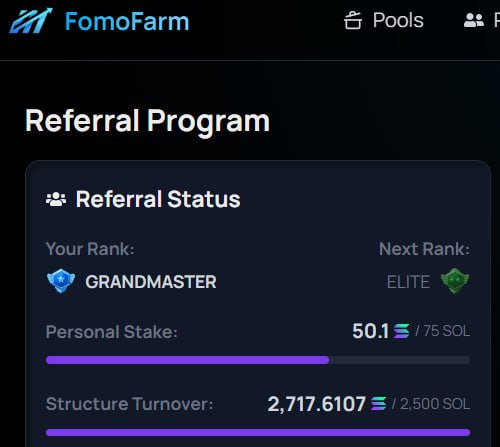Click the Referral Status card title
Image resolution: width=500 pixels, height=447 pixels.
pos(158,199)
